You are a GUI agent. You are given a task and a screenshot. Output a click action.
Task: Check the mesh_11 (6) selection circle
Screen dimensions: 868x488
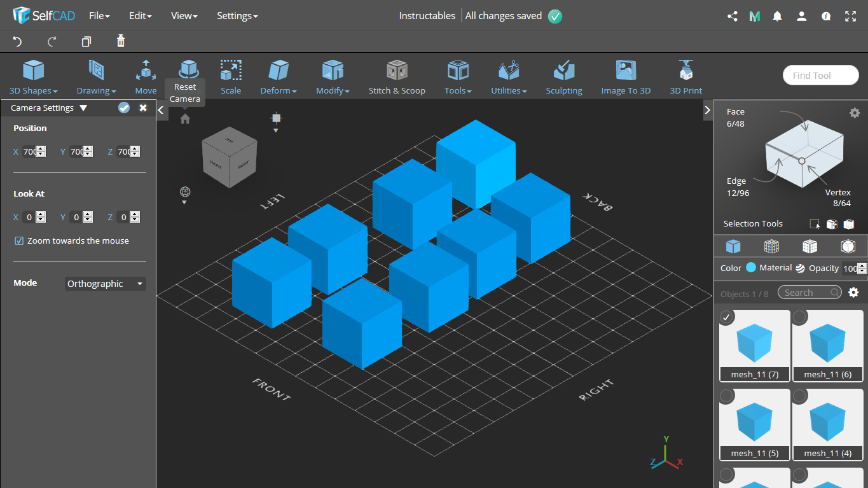point(799,317)
